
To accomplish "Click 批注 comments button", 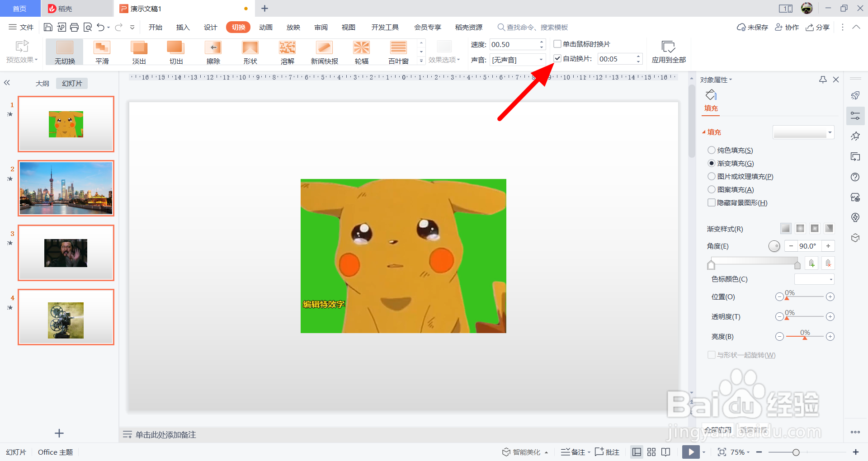I will (607, 452).
